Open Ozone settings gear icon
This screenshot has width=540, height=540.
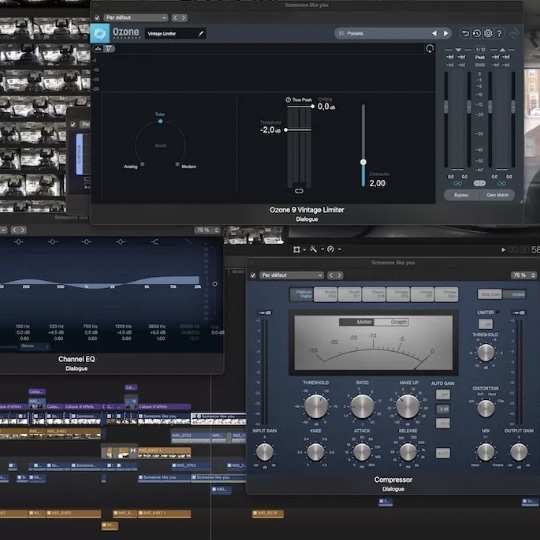[x=488, y=33]
